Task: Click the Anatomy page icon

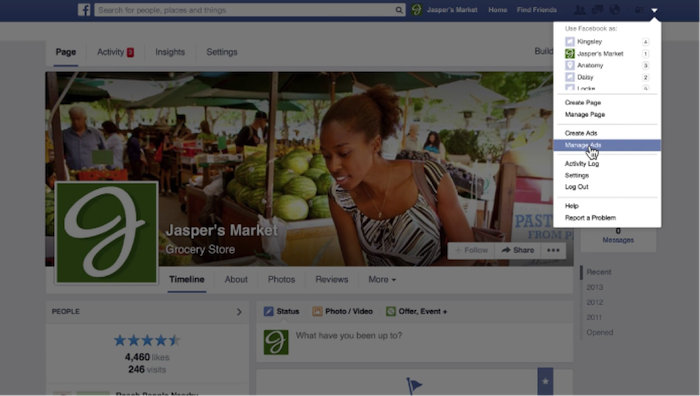Action: (570, 65)
